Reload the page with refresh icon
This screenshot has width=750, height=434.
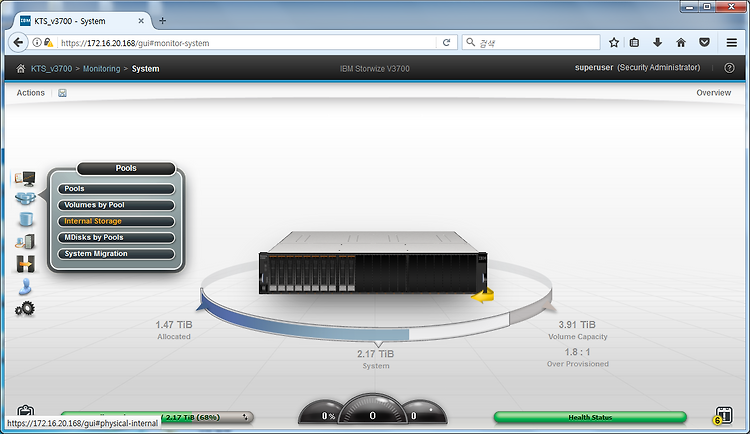[446, 43]
